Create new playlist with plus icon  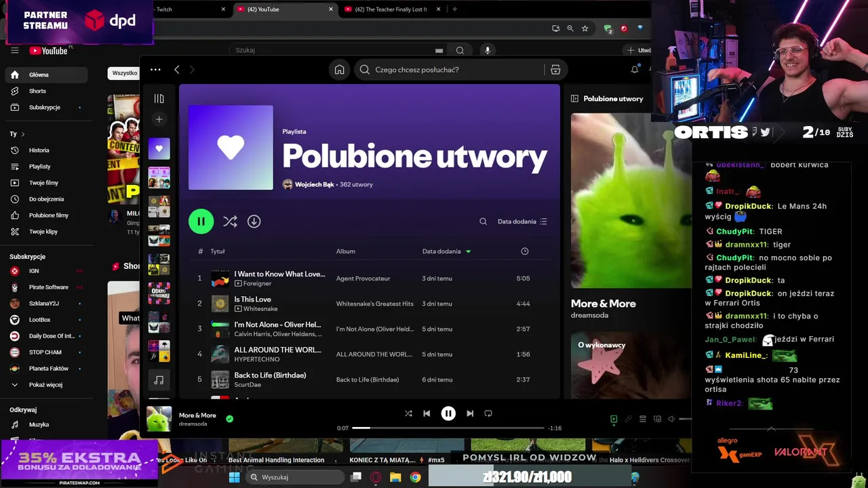tap(159, 119)
